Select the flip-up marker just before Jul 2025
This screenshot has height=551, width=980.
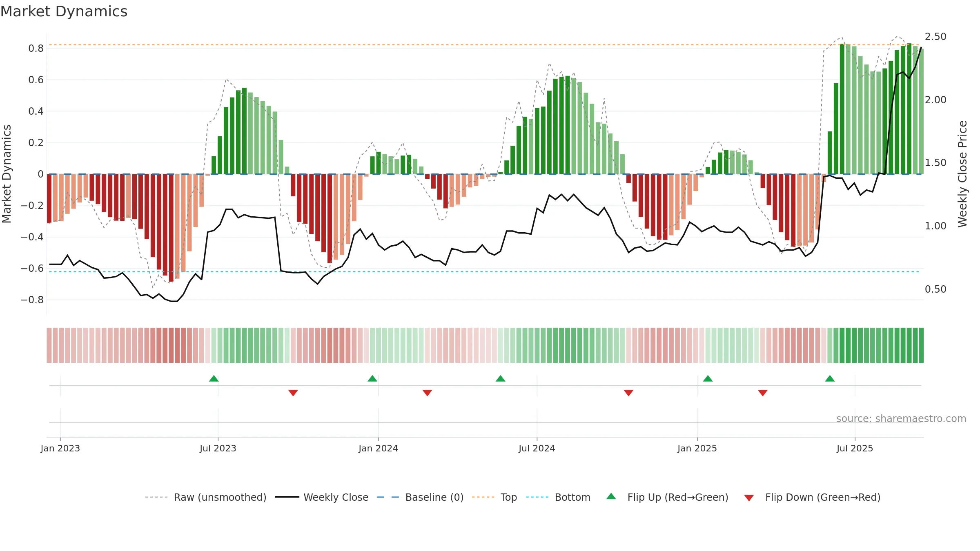[830, 378]
